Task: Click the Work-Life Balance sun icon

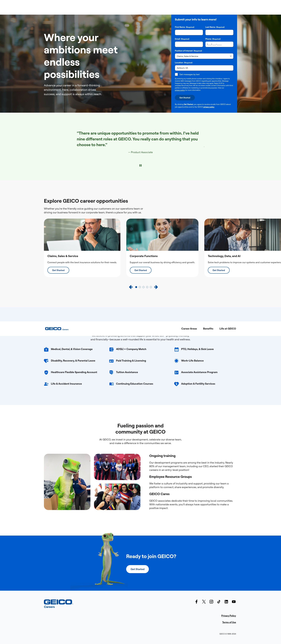Action: [177, 361]
